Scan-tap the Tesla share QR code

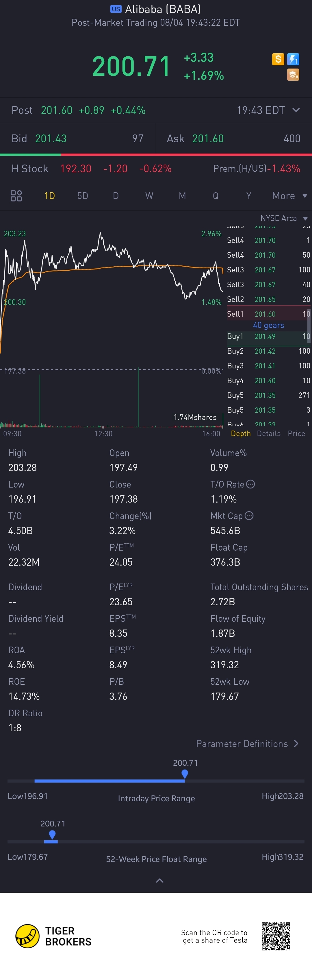(x=276, y=936)
